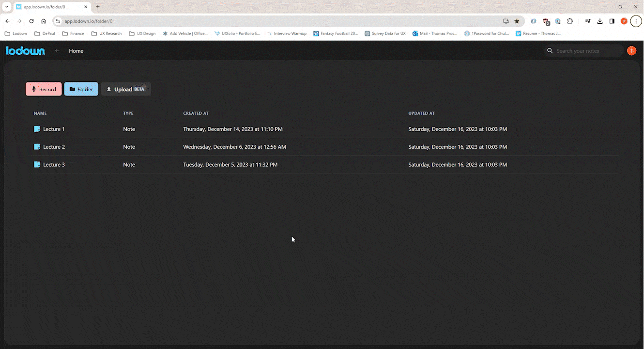
Task: Click the side panel icon in Chrome's toolbar
Action: [x=612, y=21]
